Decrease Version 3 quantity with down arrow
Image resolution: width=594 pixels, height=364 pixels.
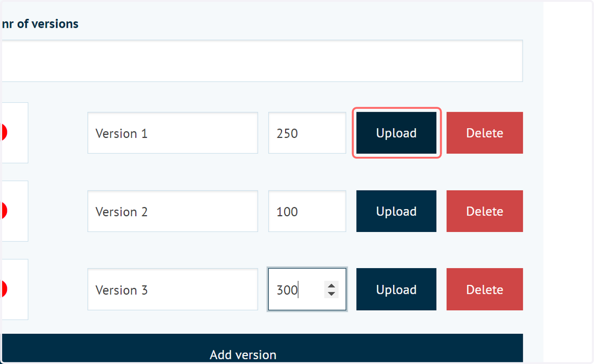(332, 294)
